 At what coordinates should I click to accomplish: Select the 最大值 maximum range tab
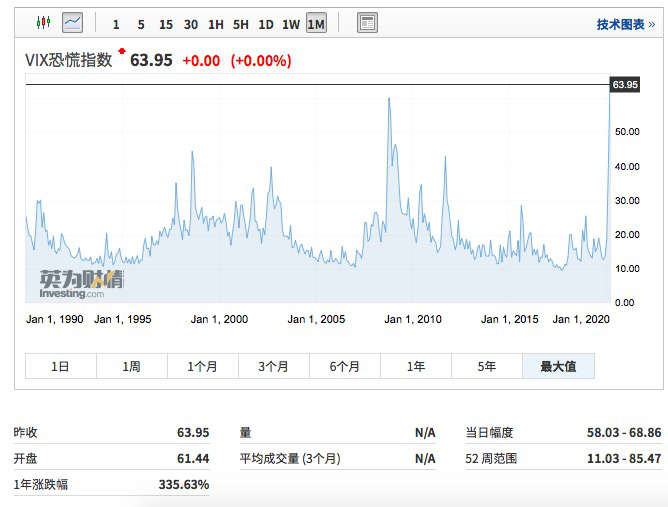pos(558,367)
